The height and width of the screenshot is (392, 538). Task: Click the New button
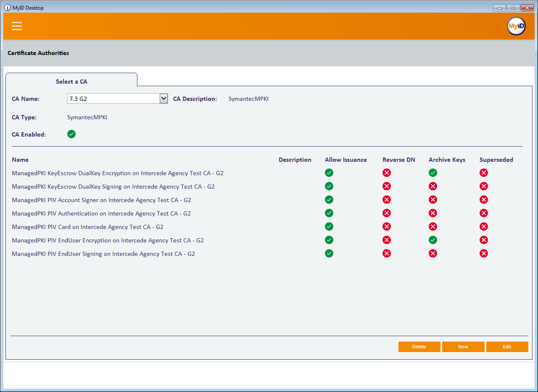(463, 347)
